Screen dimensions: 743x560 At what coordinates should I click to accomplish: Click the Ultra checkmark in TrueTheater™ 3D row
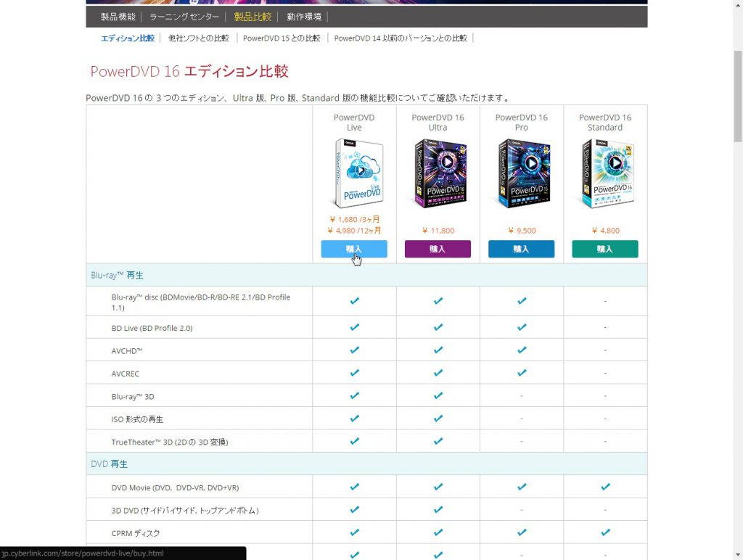438,441
